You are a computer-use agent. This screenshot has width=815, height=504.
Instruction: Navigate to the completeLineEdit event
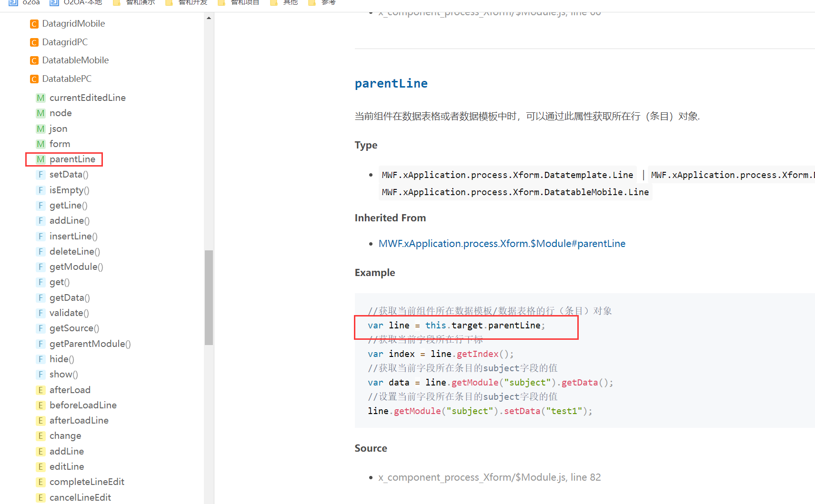pos(87,482)
